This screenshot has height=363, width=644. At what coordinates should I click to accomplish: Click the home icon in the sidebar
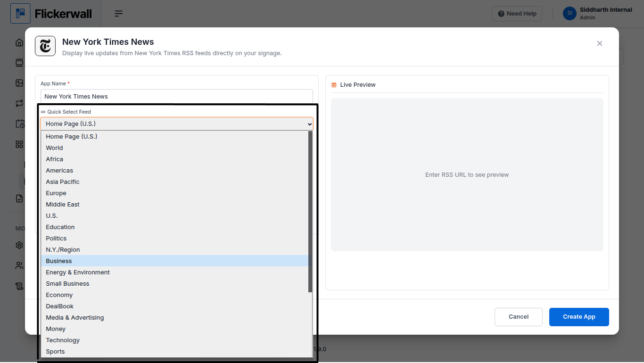tap(19, 42)
